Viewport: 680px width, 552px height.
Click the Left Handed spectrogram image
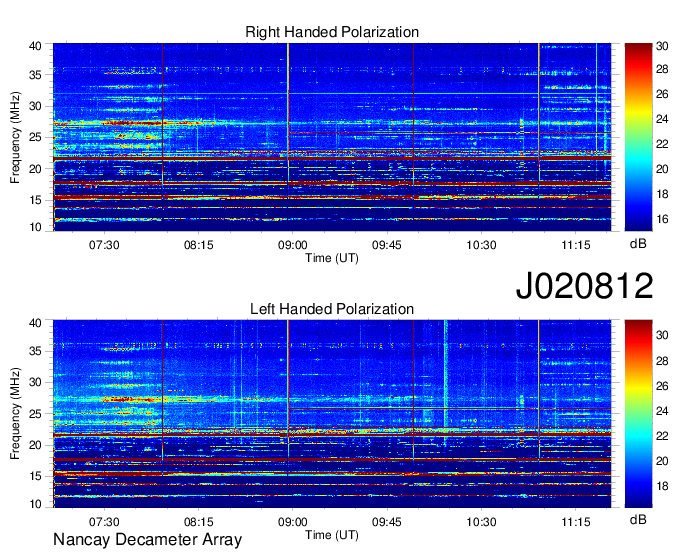click(x=332, y=414)
